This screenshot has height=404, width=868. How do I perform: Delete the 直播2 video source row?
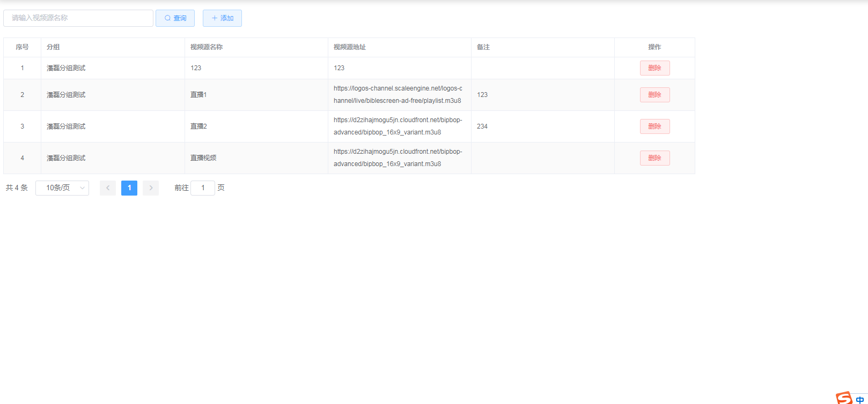(x=654, y=126)
